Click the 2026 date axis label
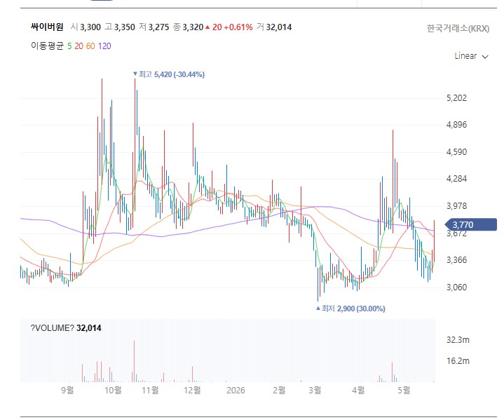Screen dimensions: 504x420 tap(236, 390)
